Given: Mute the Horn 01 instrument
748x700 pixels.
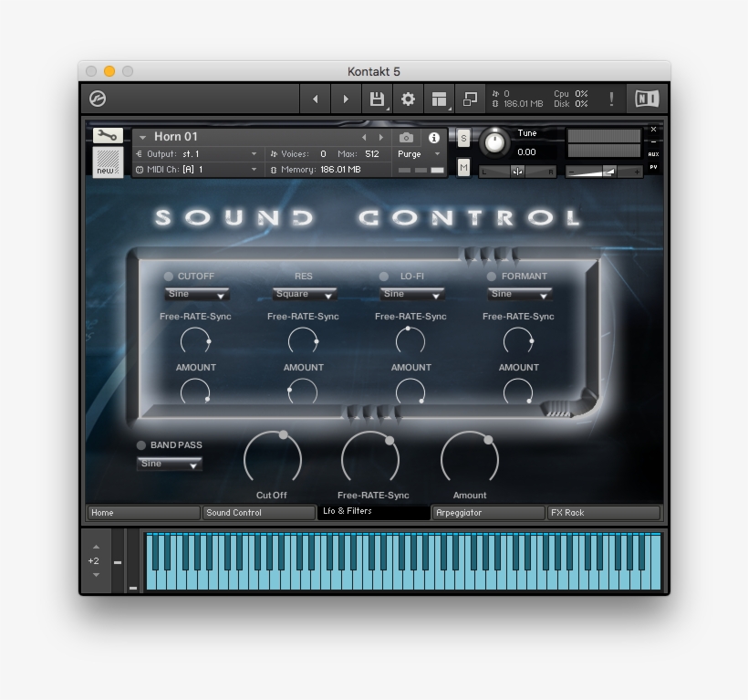Looking at the screenshot, I should click(x=463, y=168).
